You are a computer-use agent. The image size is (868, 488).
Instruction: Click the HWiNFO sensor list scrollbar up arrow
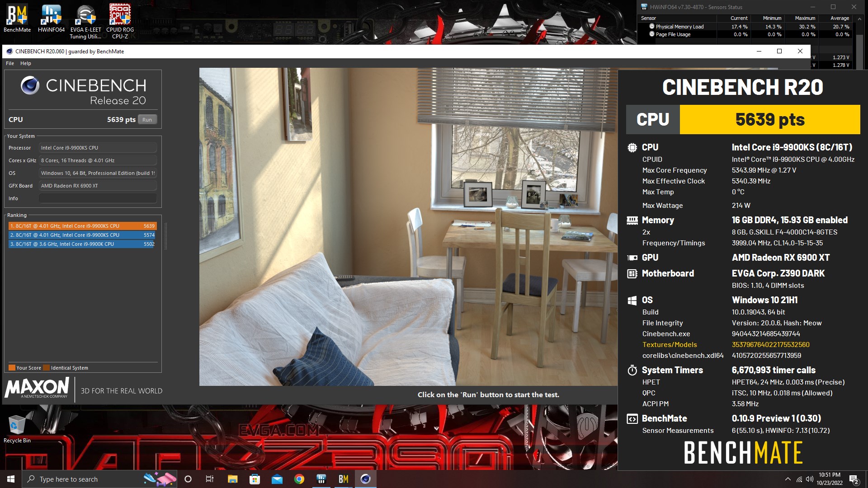click(859, 19)
